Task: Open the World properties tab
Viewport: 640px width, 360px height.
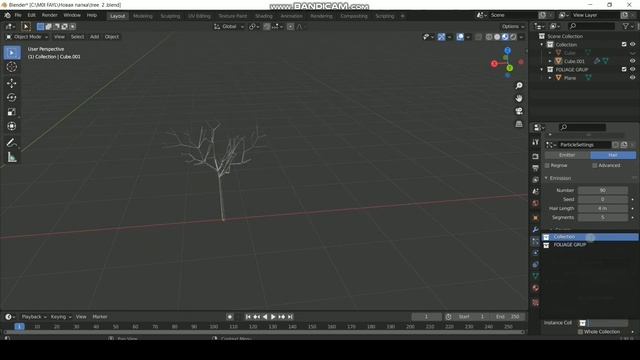Action: 536,203
